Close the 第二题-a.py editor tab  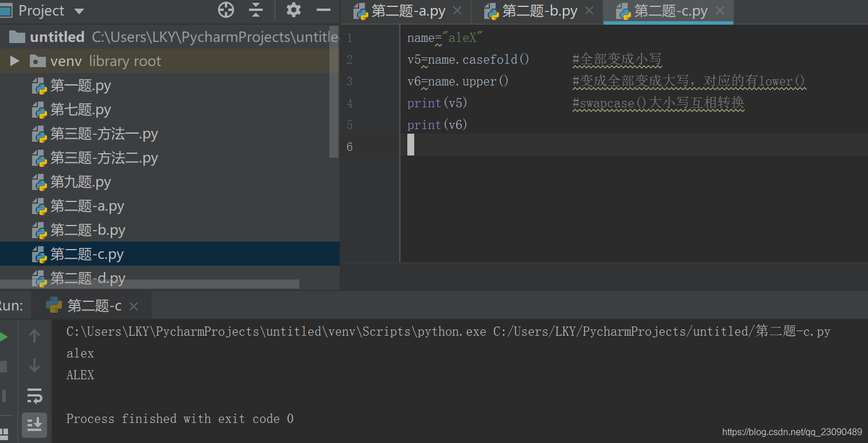[457, 11]
